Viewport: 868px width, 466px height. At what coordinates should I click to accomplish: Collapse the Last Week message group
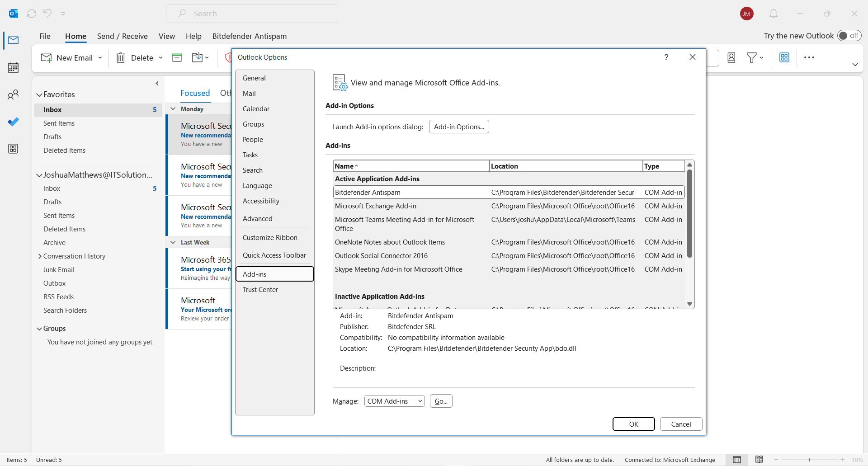pos(173,242)
